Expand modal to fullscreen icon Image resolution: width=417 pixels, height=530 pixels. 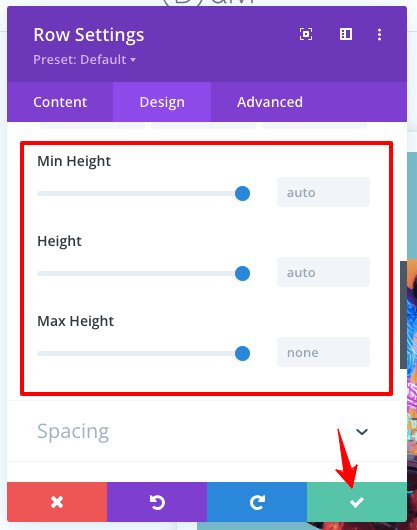click(306, 34)
